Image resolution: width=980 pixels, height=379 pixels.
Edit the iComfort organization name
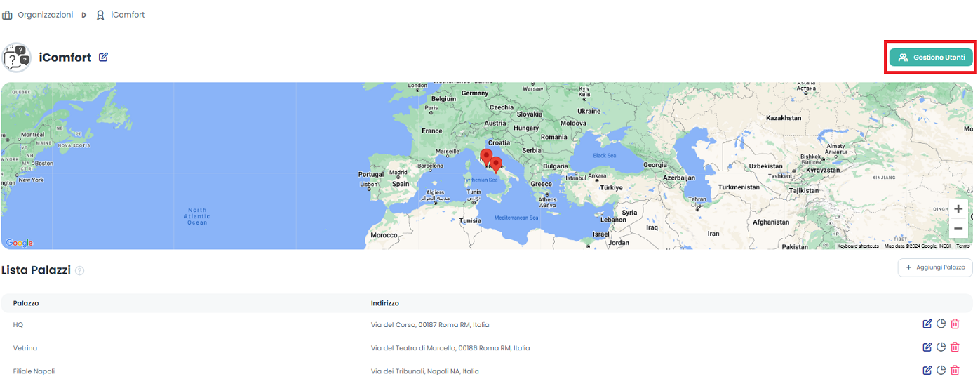tap(103, 58)
